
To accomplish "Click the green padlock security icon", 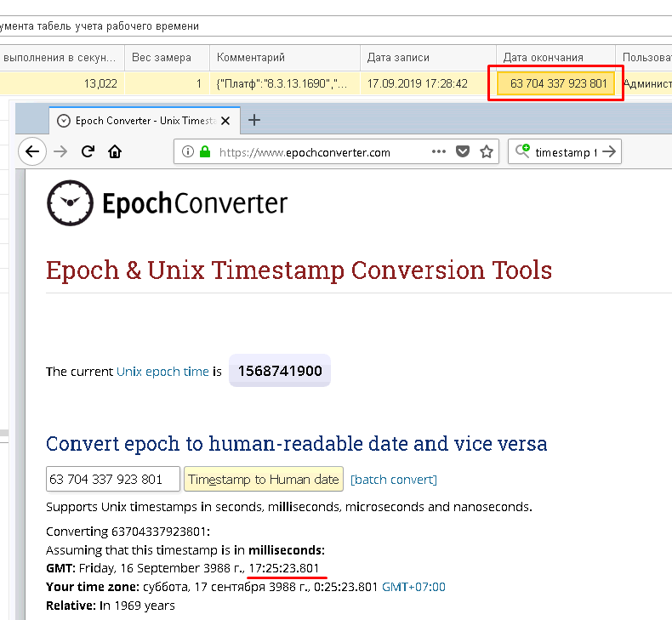I will [205, 152].
